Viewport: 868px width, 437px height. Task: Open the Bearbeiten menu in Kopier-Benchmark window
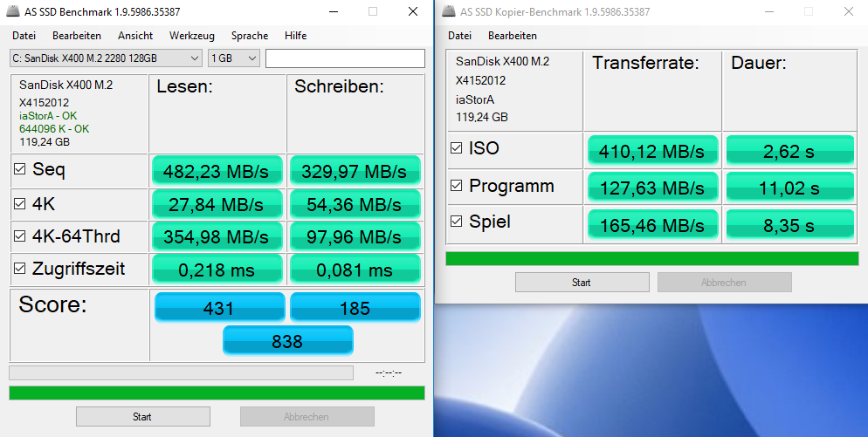513,36
